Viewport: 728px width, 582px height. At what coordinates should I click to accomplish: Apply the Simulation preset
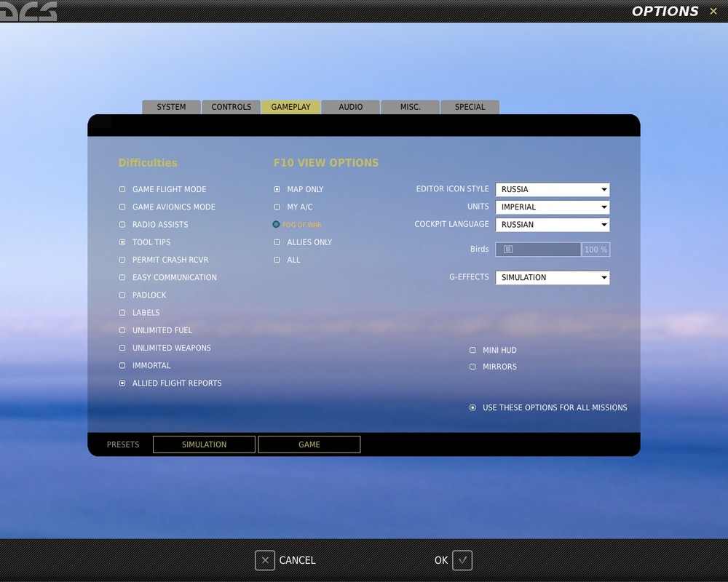[x=204, y=445]
